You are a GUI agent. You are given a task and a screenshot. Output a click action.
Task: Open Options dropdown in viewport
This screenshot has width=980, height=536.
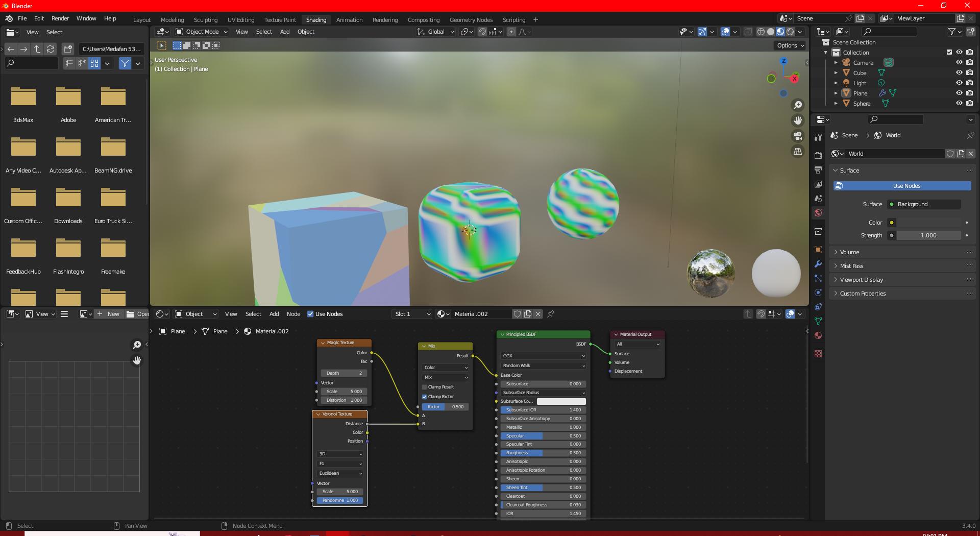click(x=790, y=45)
